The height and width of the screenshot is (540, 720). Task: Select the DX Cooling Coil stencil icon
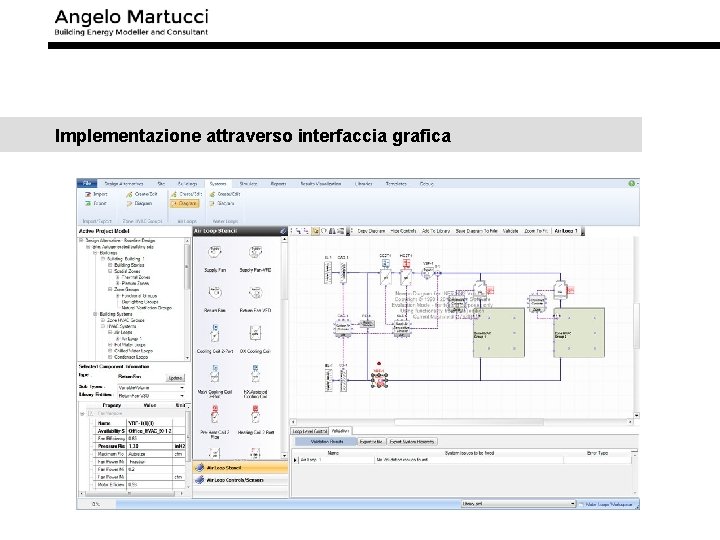point(255,333)
